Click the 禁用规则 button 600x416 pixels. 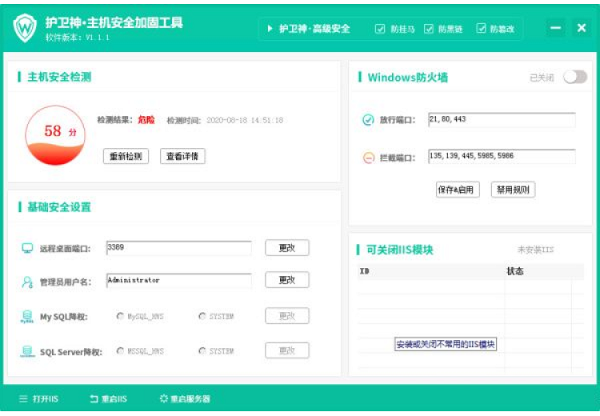(513, 189)
